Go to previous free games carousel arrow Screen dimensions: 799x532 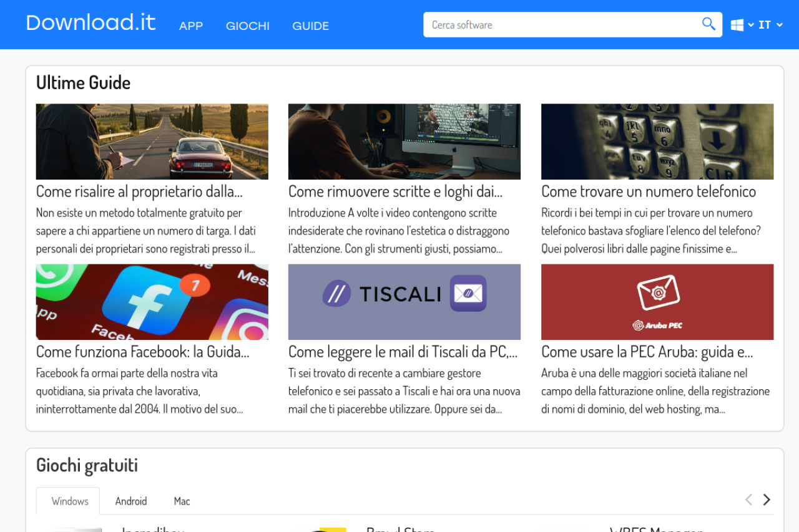coord(748,500)
